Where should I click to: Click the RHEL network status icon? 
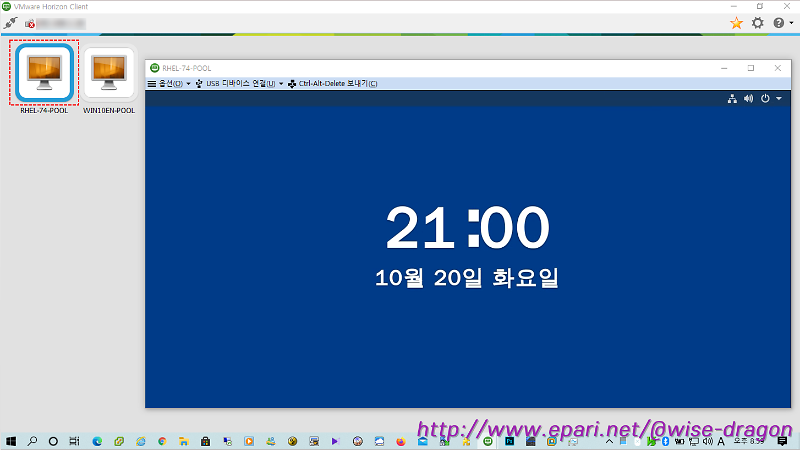point(732,99)
